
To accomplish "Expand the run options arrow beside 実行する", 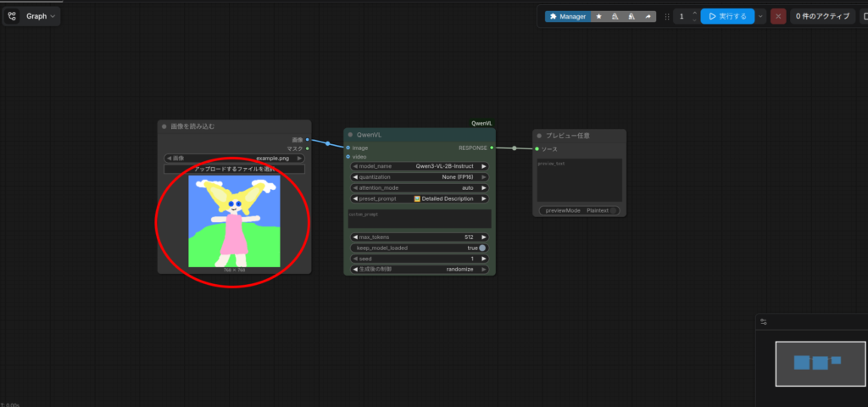I will [760, 16].
